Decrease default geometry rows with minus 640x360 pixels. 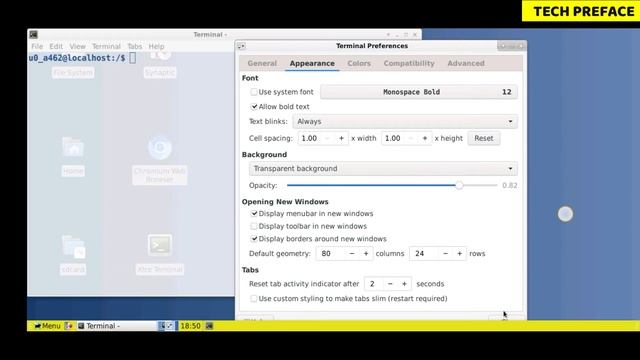(x=445, y=253)
